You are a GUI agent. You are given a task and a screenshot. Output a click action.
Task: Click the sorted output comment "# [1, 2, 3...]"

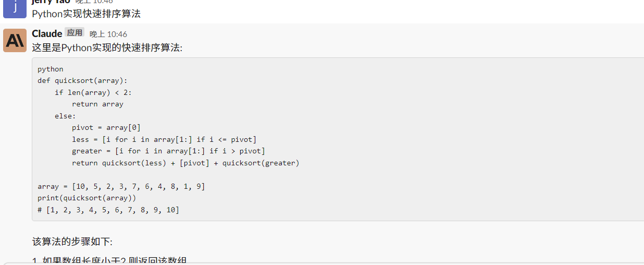click(x=108, y=210)
